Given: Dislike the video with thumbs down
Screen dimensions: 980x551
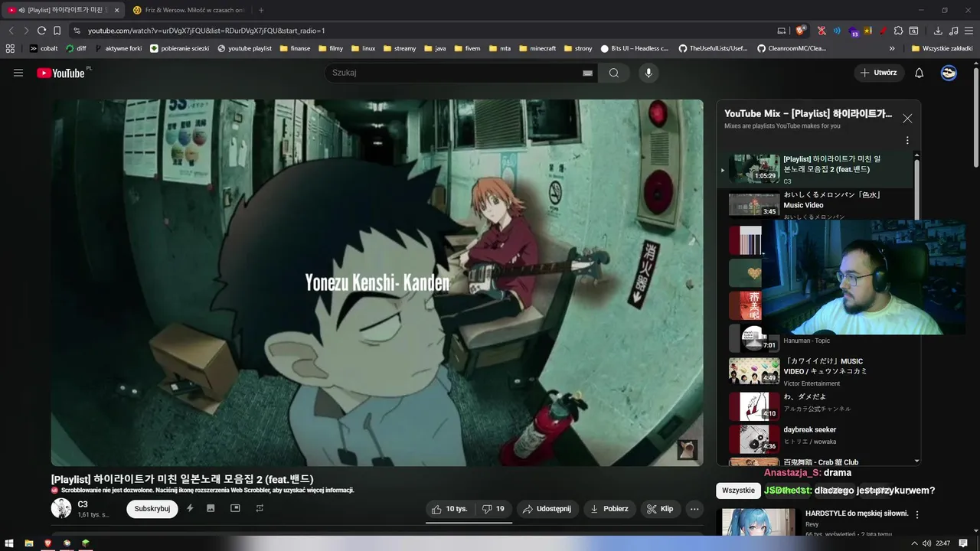Looking at the screenshot, I should pyautogui.click(x=493, y=509).
